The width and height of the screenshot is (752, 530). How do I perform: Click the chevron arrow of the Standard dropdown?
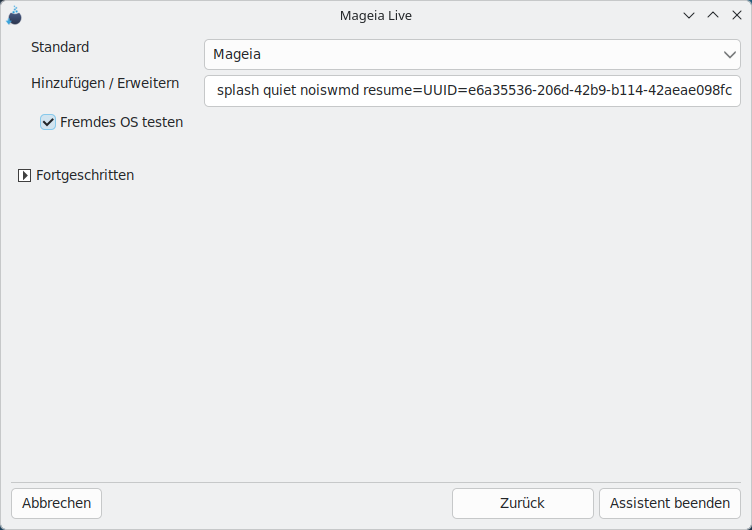[x=729, y=55]
